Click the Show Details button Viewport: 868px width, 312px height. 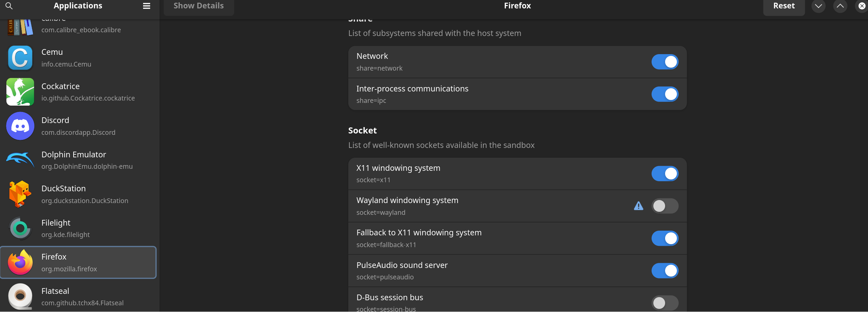coord(199,6)
